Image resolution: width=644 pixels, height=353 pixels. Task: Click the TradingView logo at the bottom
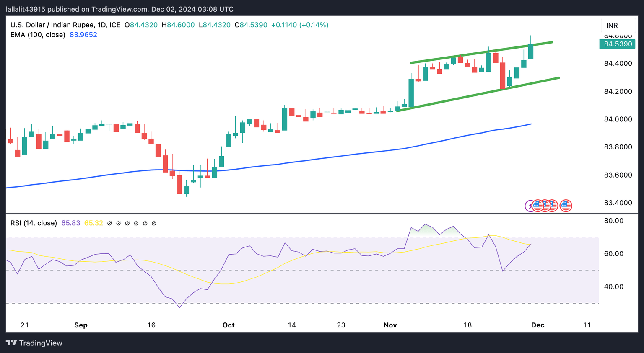(x=34, y=343)
